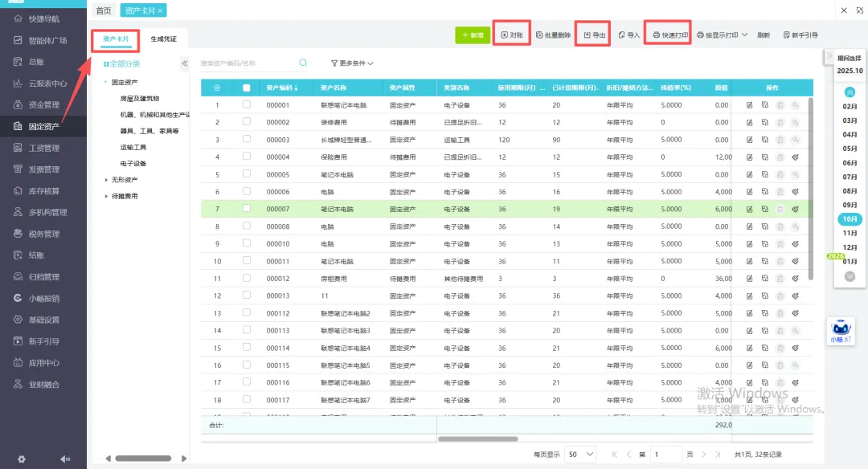Close the 资产卡片 top tab with ×
Screen dimensions: 868x469
[160, 10]
